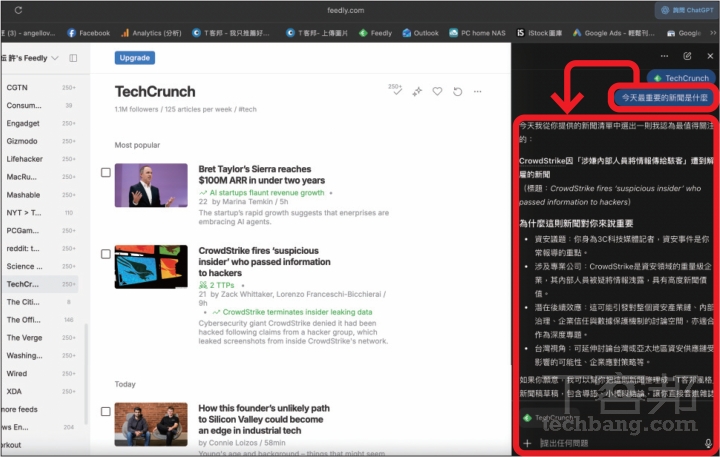This screenshot has height=457, width=720.
Task: Mark all TechCrunch articles as read
Action: pyautogui.click(x=395, y=90)
